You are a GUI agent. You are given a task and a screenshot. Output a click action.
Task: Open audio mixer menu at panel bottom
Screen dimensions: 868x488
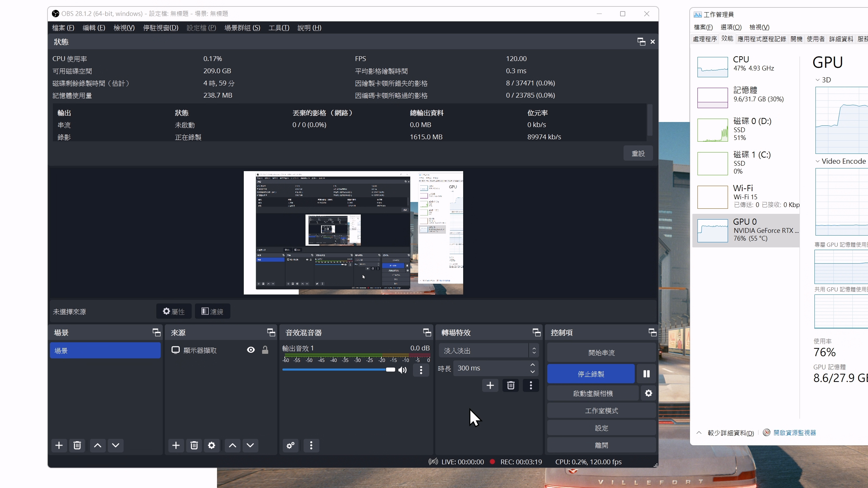(x=311, y=445)
